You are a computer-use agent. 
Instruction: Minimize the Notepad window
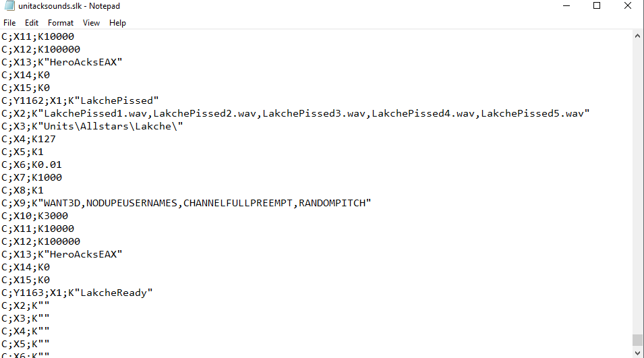click(x=566, y=6)
